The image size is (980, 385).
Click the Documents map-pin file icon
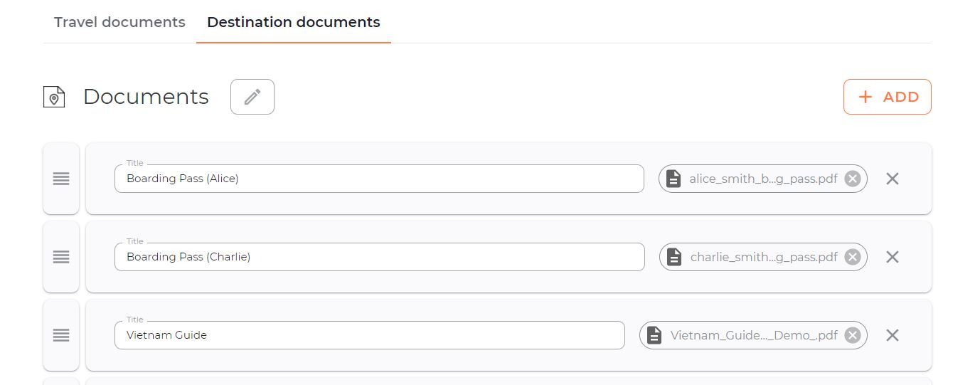[x=54, y=97]
